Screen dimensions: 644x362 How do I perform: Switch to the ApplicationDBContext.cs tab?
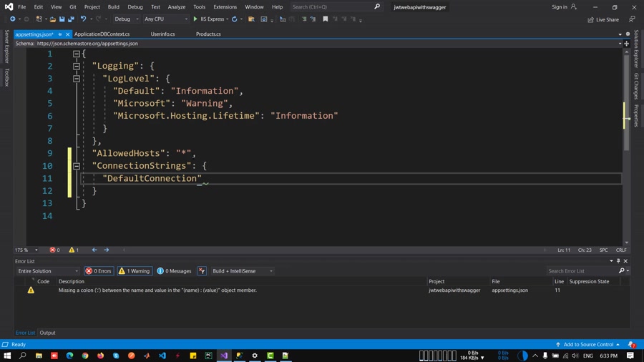102,34
